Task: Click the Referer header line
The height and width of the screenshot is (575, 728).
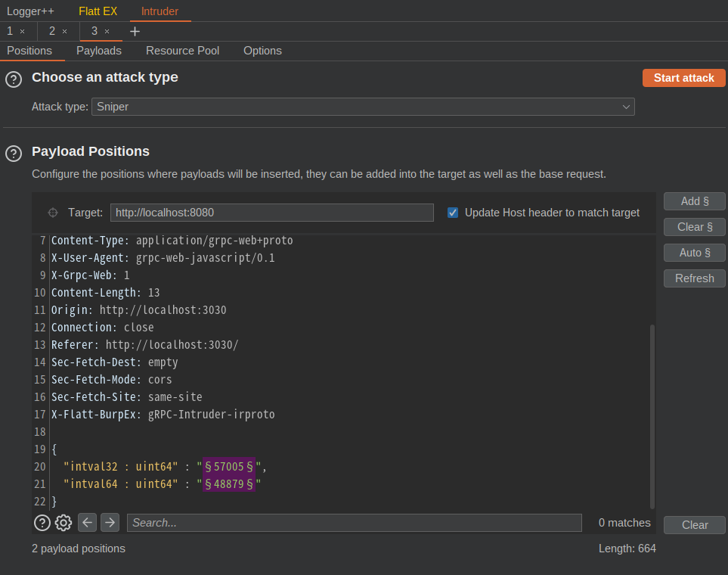Action: (x=145, y=345)
